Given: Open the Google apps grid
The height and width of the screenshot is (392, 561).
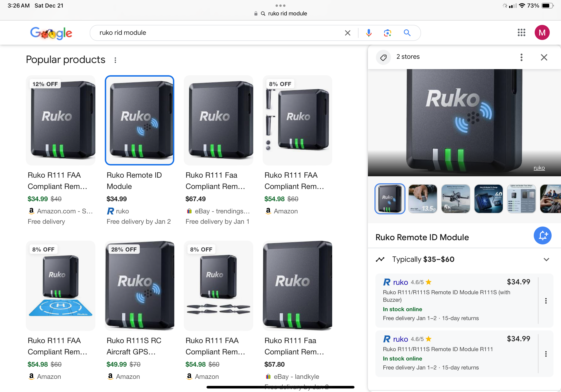Looking at the screenshot, I should (521, 32).
